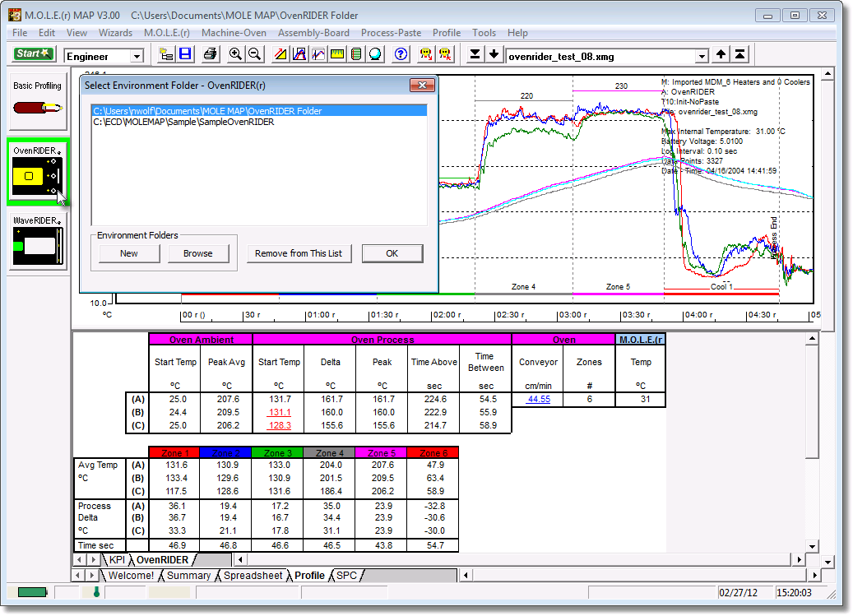Screen dimensions: 853x616
Task: Select the OvenRIDER Folder path entry
Action: (x=259, y=111)
